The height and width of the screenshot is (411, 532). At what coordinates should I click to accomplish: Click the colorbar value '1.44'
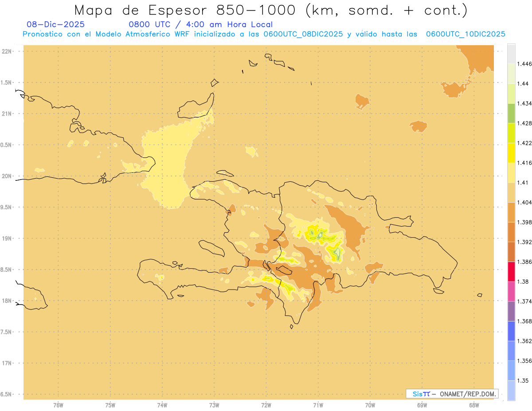[x=523, y=83]
